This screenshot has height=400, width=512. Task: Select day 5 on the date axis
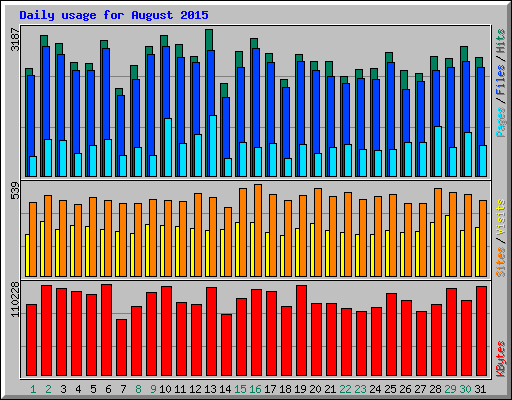tap(93, 389)
